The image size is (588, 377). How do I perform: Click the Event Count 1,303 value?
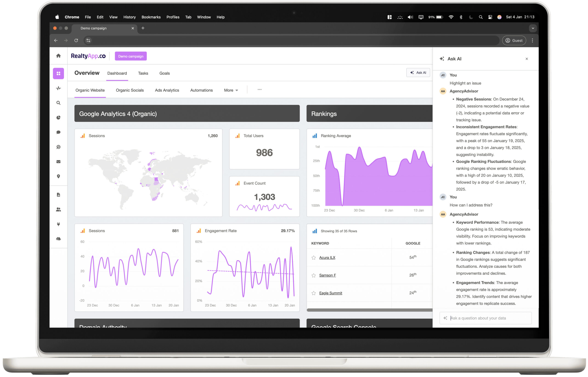point(264,197)
